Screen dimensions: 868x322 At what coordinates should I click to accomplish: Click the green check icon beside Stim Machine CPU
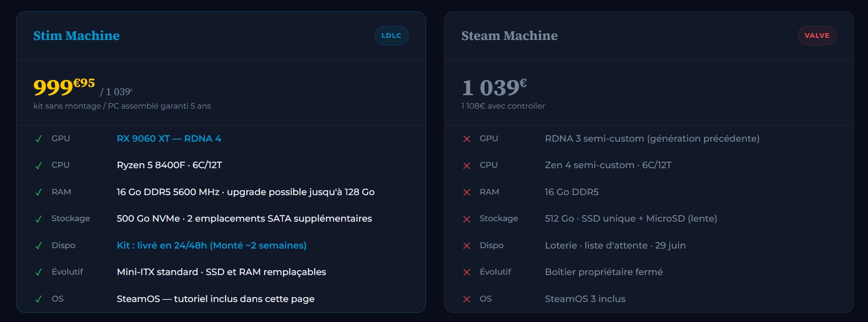(x=38, y=166)
